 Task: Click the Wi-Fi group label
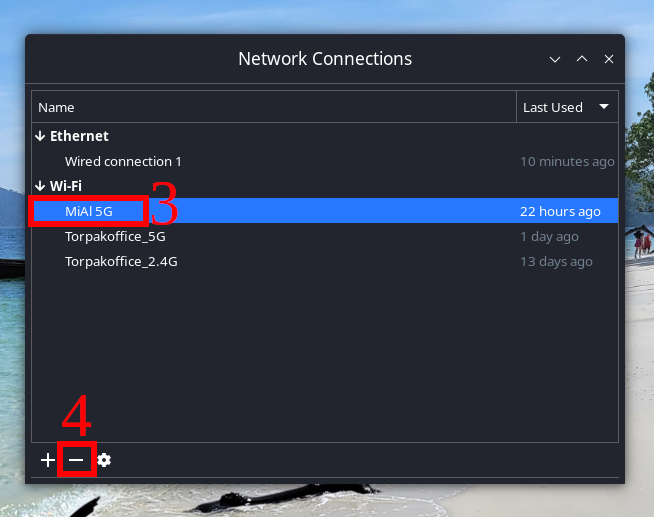click(66, 186)
